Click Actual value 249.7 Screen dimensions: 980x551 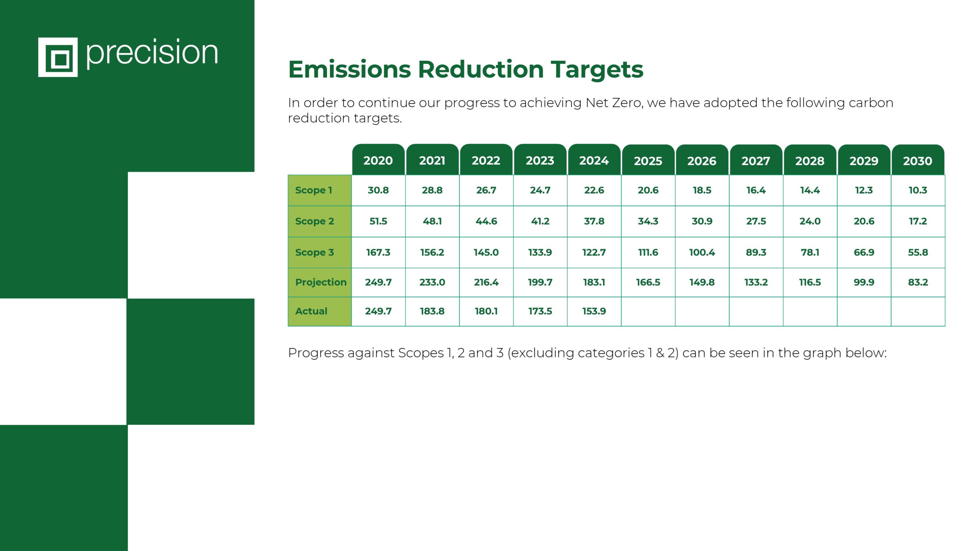click(x=378, y=311)
